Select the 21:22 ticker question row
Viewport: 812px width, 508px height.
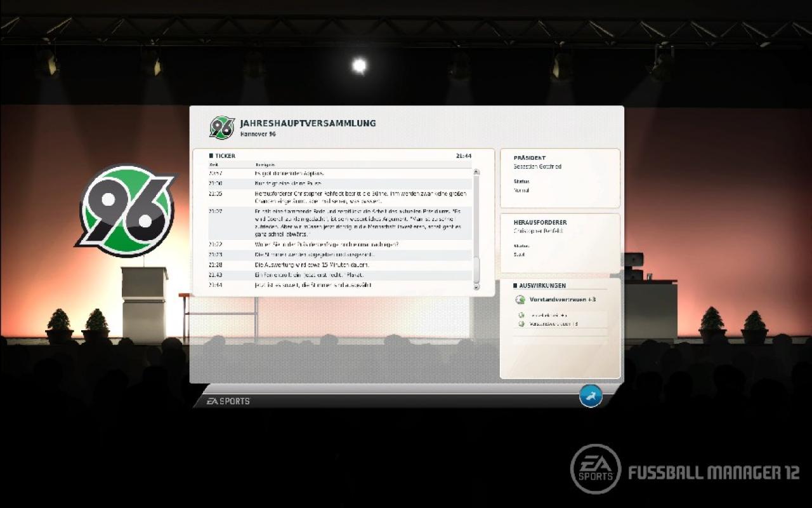pos(340,244)
